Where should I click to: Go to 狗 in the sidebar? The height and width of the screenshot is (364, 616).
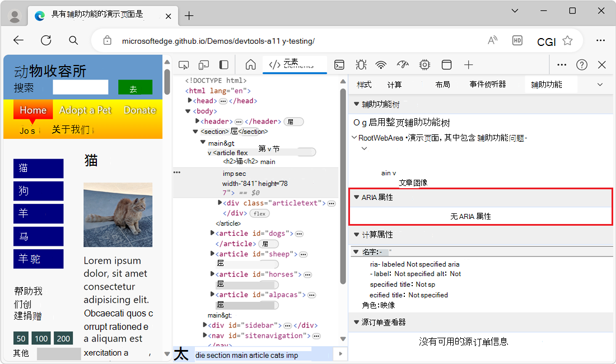click(x=39, y=191)
